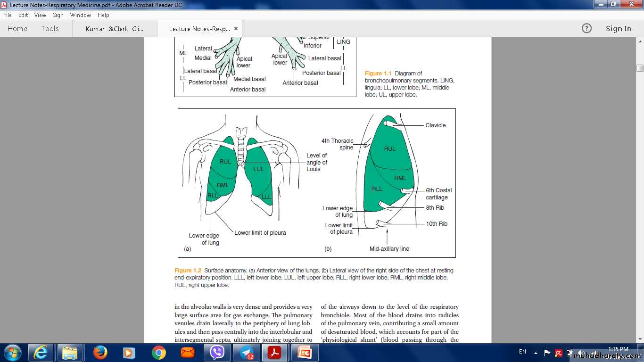Click the Adobe Acrobat Reader taskbar icon
This screenshot has width=644, height=362.
click(275, 353)
